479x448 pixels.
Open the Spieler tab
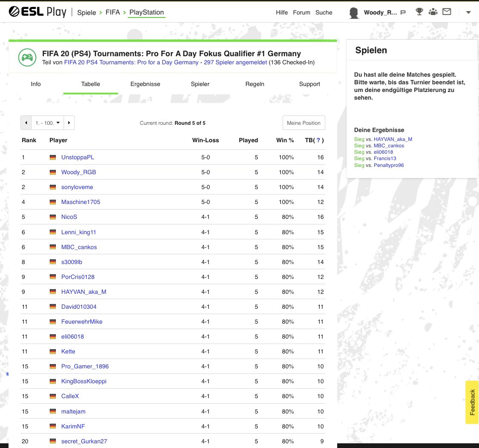click(200, 84)
